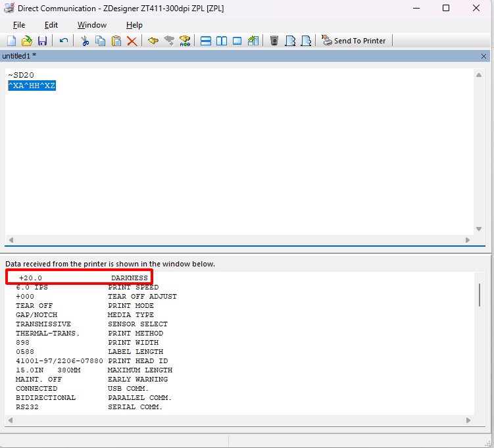Click the Undo arrow icon
494x448 pixels.
point(64,41)
